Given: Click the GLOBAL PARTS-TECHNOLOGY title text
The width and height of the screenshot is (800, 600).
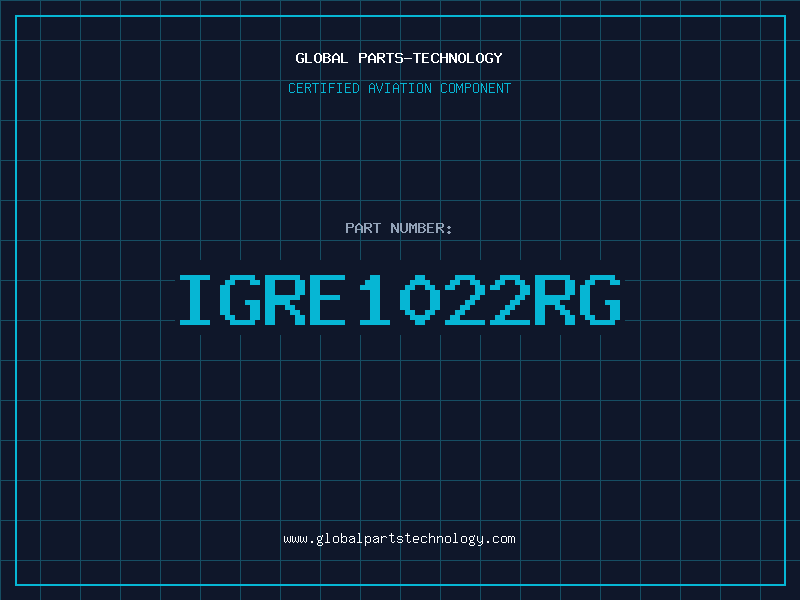Looking at the screenshot, I should click(x=399, y=58).
